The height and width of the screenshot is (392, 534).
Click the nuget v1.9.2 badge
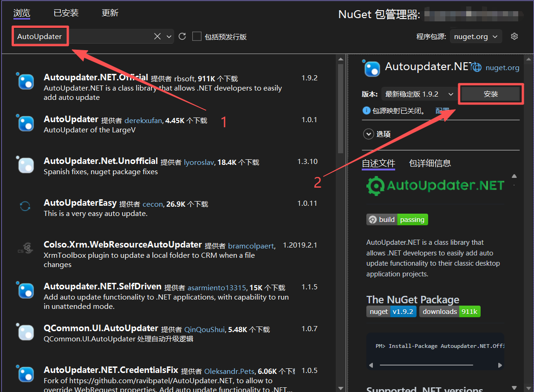[391, 312]
